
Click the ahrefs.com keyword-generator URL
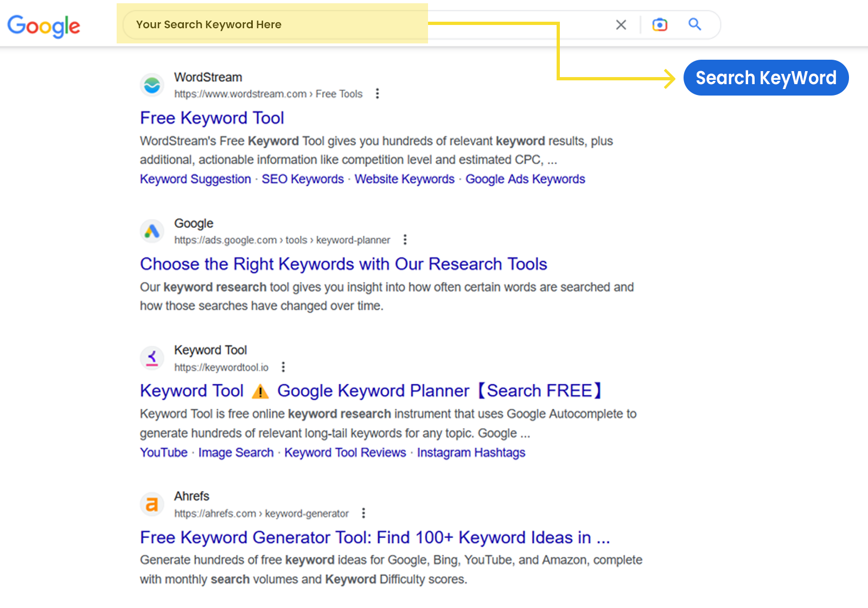(261, 514)
